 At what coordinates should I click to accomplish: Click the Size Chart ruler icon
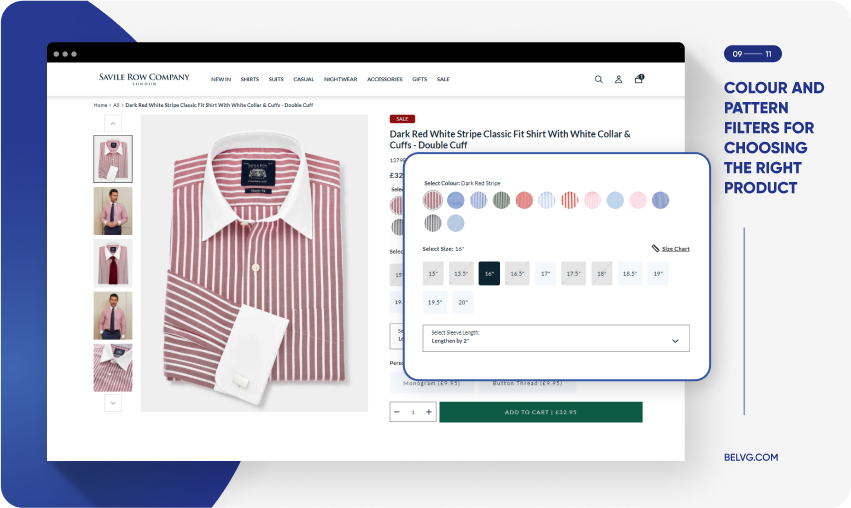[x=655, y=249]
